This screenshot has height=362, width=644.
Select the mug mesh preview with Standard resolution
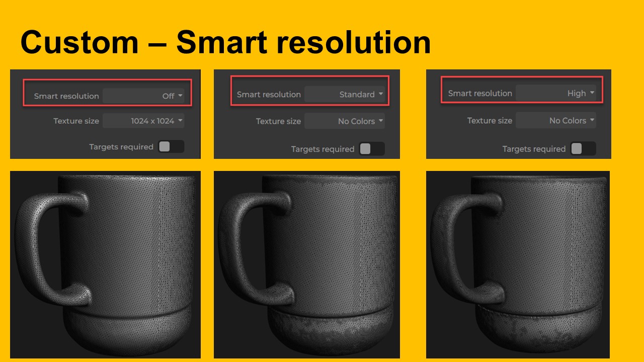click(307, 264)
